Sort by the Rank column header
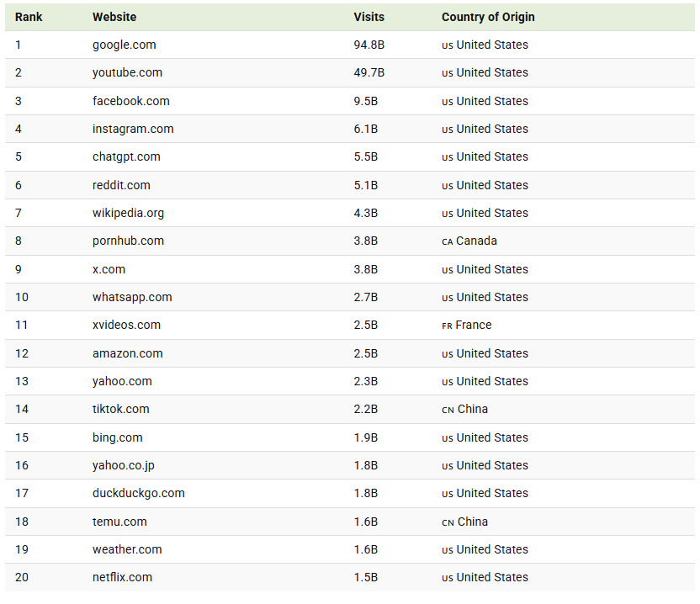 click(29, 17)
